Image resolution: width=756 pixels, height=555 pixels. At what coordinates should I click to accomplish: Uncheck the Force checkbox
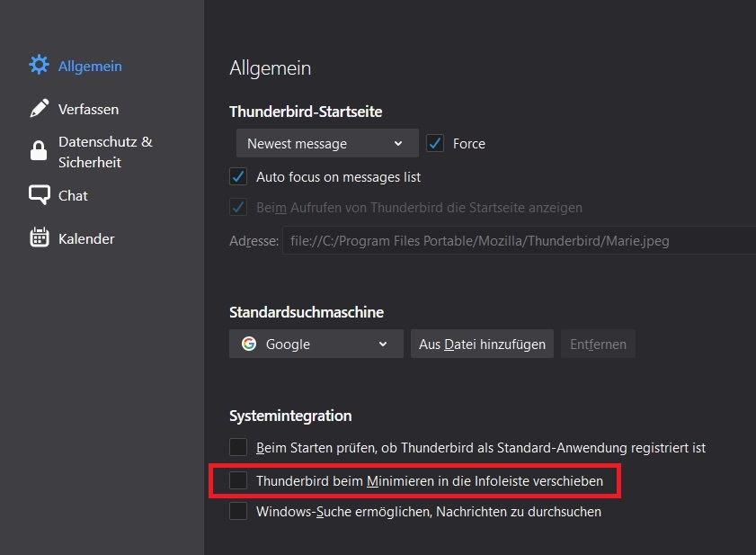point(435,143)
